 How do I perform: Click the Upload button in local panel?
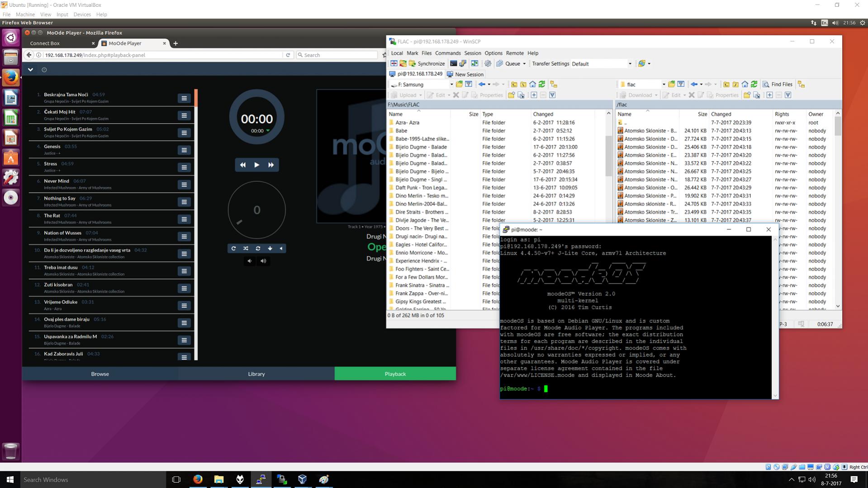(x=403, y=95)
